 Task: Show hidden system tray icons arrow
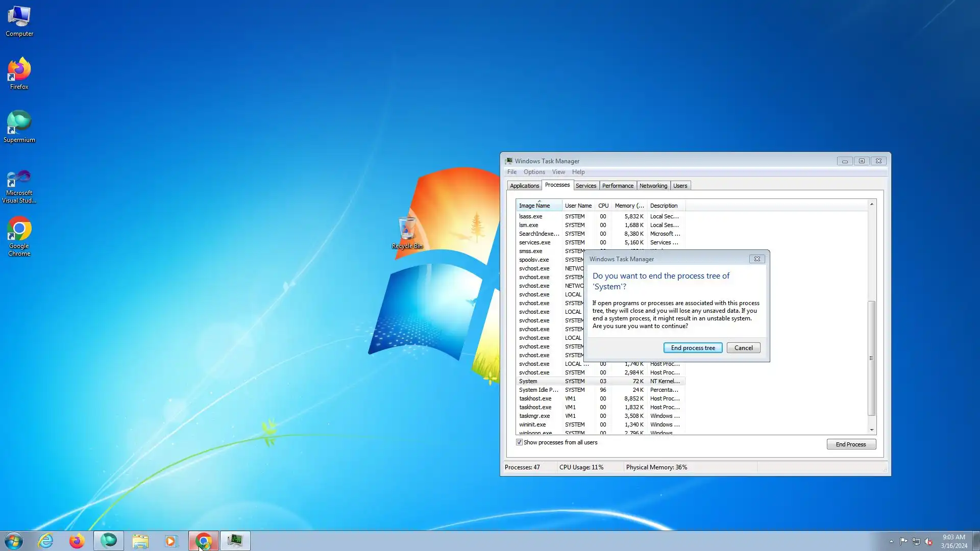tap(891, 541)
